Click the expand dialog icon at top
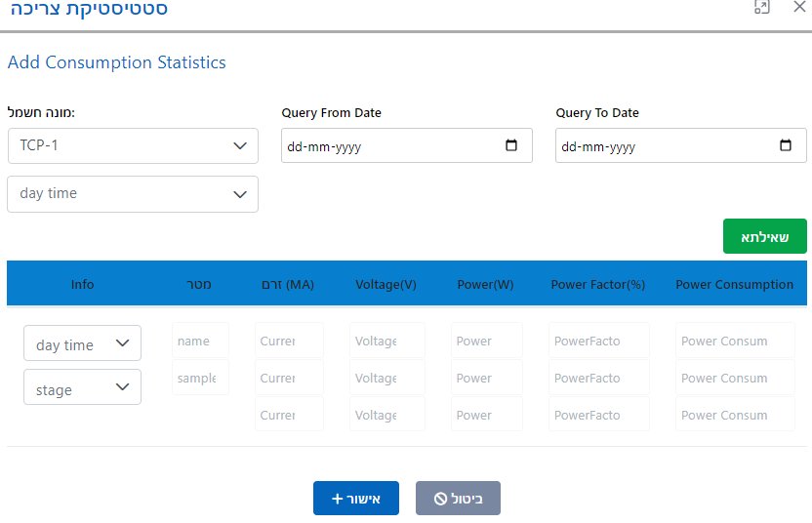The height and width of the screenshot is (523, 812). [x=762, y=7]
